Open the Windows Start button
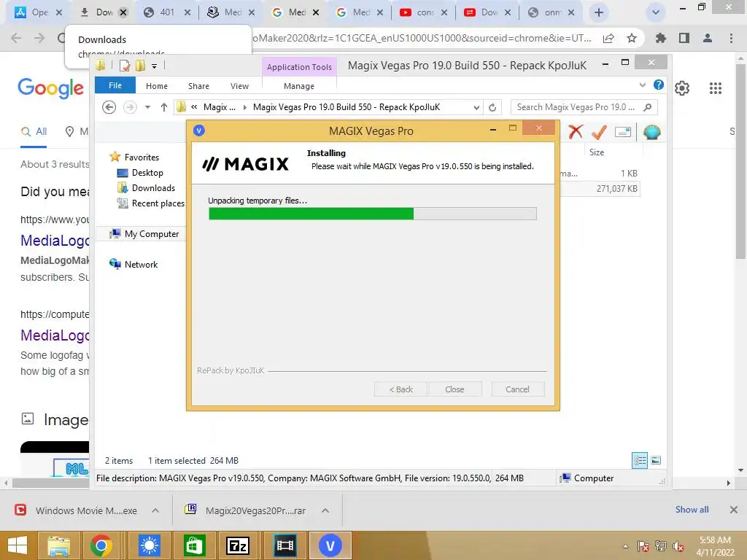 pyautogui.click(x=18, y=545)
